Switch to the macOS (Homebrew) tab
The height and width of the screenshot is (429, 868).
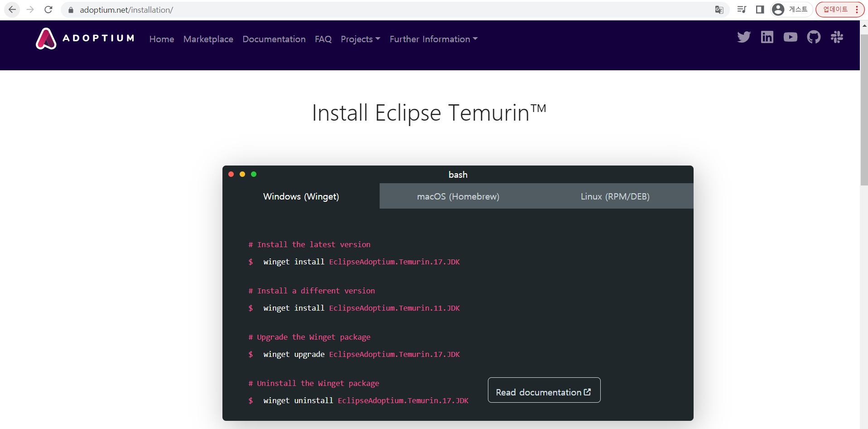458,196
